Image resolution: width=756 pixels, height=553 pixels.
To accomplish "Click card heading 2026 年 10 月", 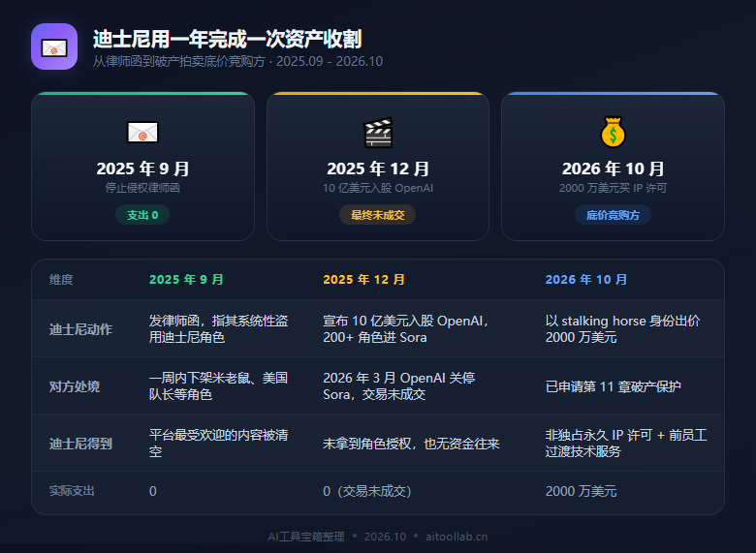I will point(613,169).
